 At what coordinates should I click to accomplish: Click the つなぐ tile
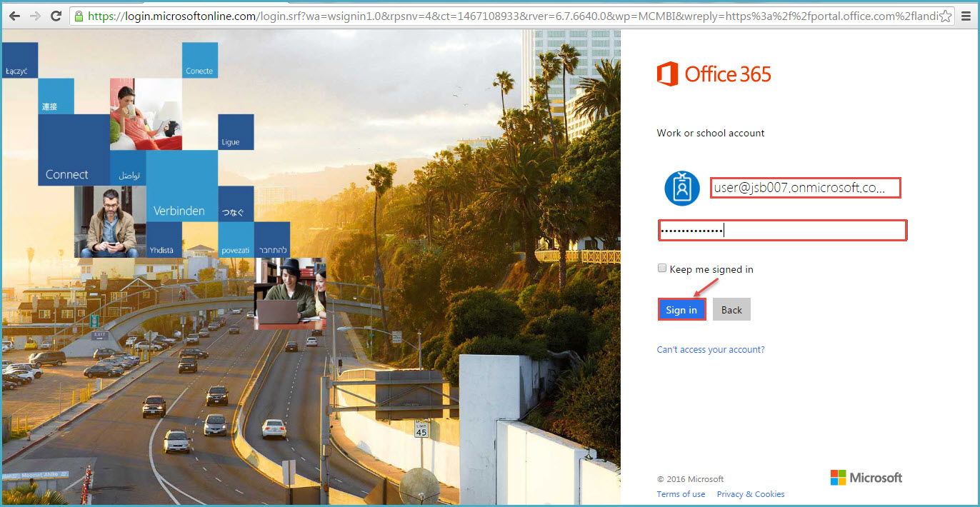(x=236, y=204)
